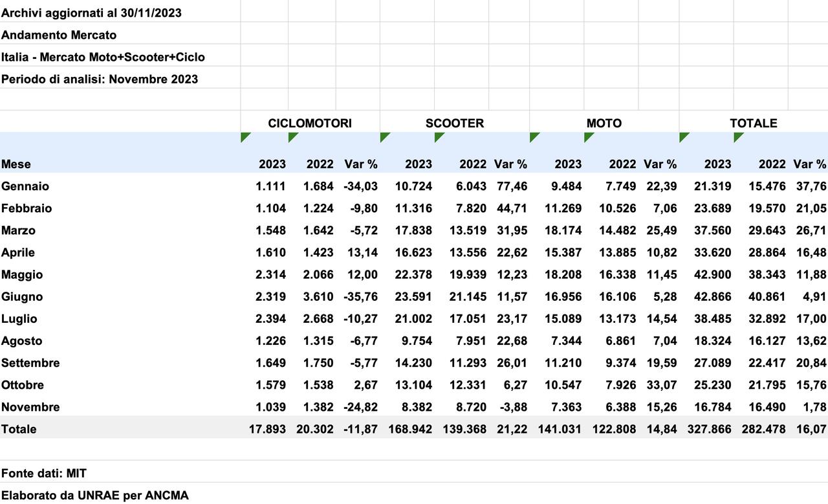This screenshot has width=828, height=504.
Task: Click the 'Archivi aggiornati al 30/11/2023' cell
Action: tap(91, 13)
